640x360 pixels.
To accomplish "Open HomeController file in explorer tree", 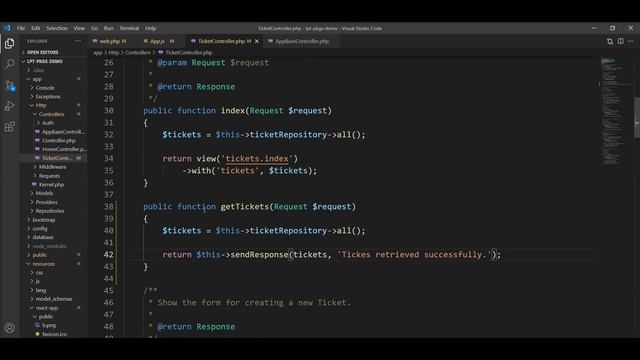I will (64, 149).
